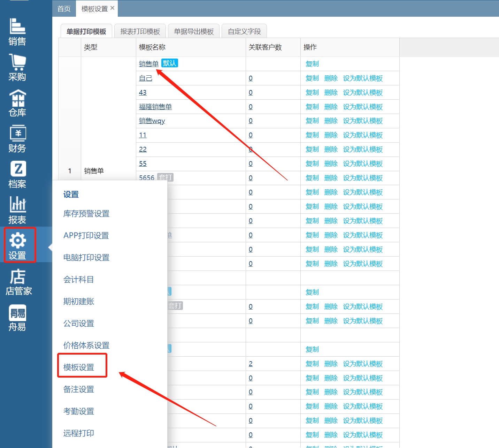The height and width of the screenshot is (448, 499).
Task: Choose 库存预警设置 in settings menu
Action: [86, 214]
